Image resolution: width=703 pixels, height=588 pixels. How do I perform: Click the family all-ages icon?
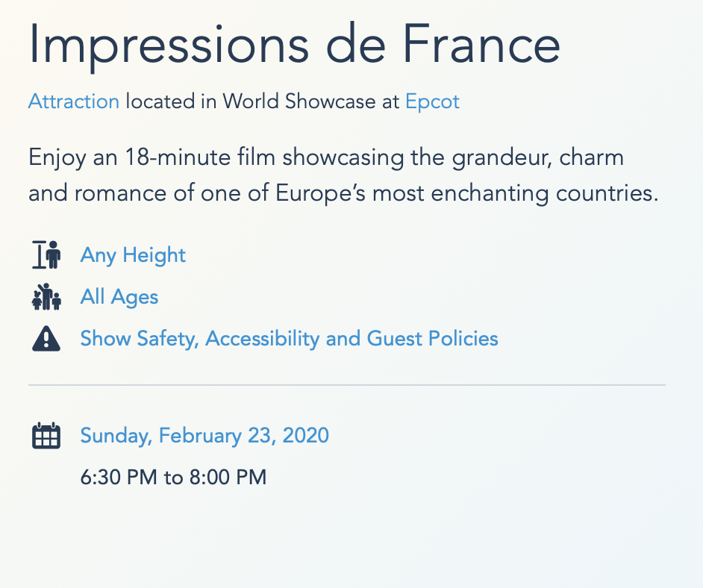tap(46, 297)
